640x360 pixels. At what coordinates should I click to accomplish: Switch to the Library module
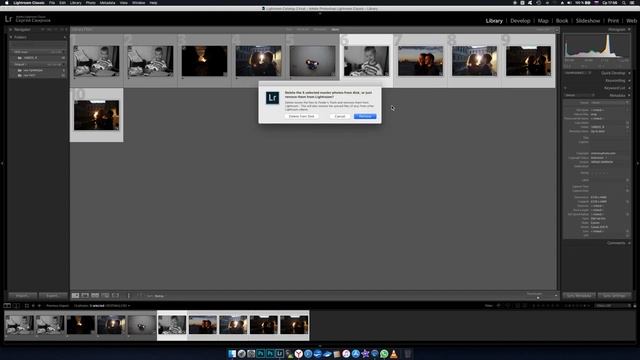coord(494,20)
